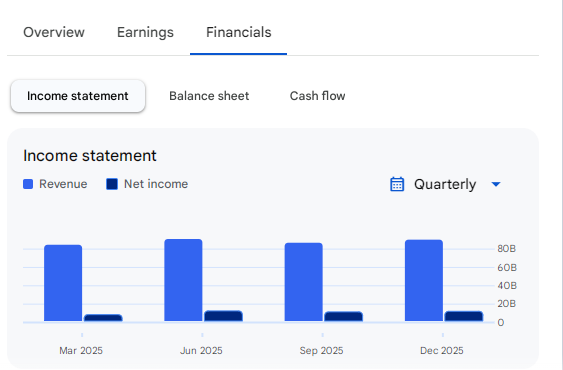Click the Income statement chart heading
The image size is (563, 370).
(x=90, y=156)
